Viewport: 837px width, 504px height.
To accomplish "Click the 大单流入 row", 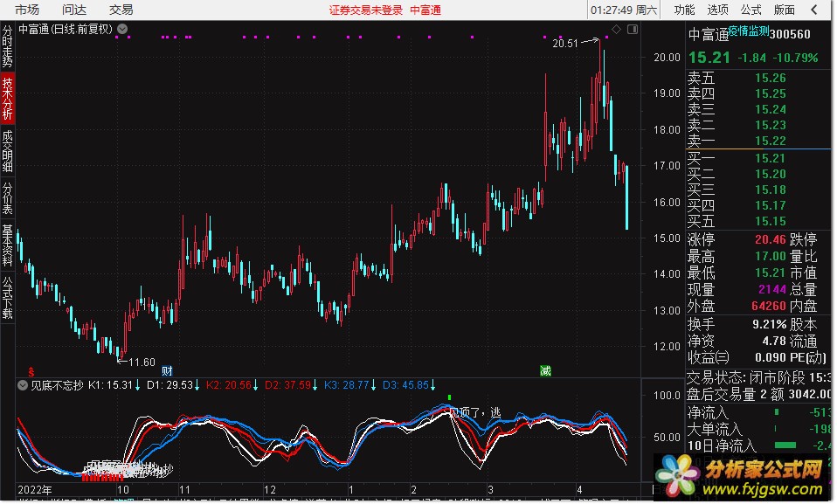I will click(758, 429).
